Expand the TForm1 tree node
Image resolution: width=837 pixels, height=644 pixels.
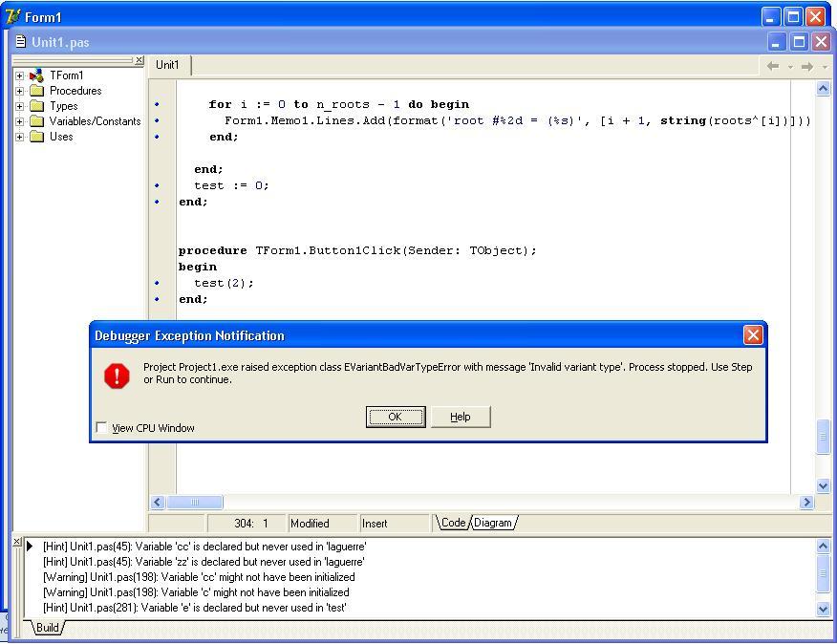point(20,75)
